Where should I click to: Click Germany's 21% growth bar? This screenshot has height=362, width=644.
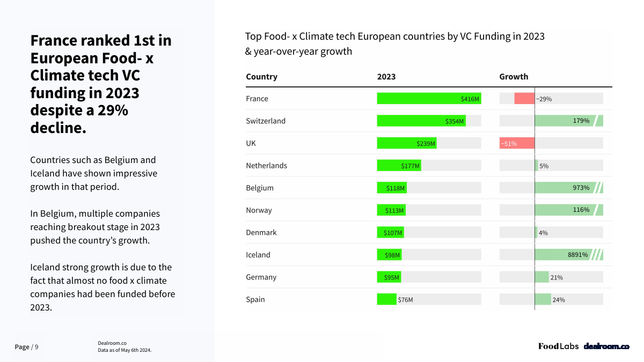[541, 277]
